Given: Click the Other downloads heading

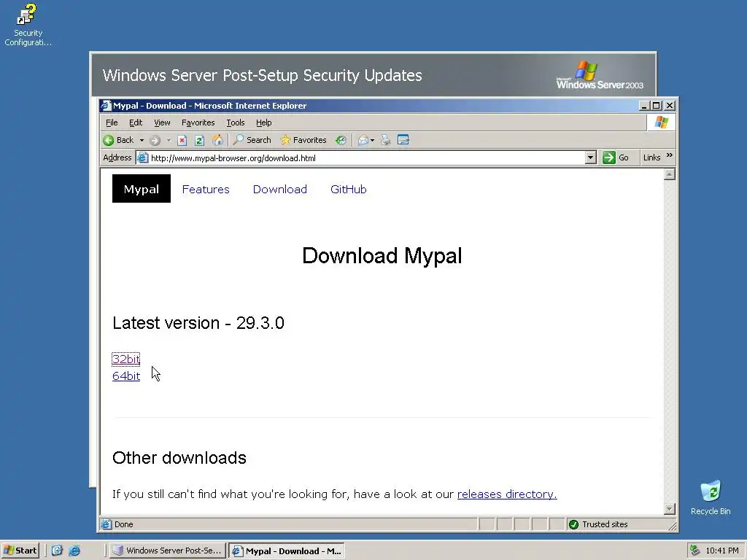Looking at the screenshot, I should [x=179, y=458].
